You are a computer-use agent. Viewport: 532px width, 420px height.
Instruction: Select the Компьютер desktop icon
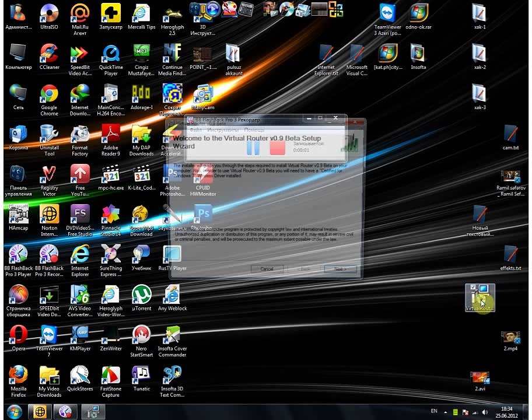click(18, 57)
